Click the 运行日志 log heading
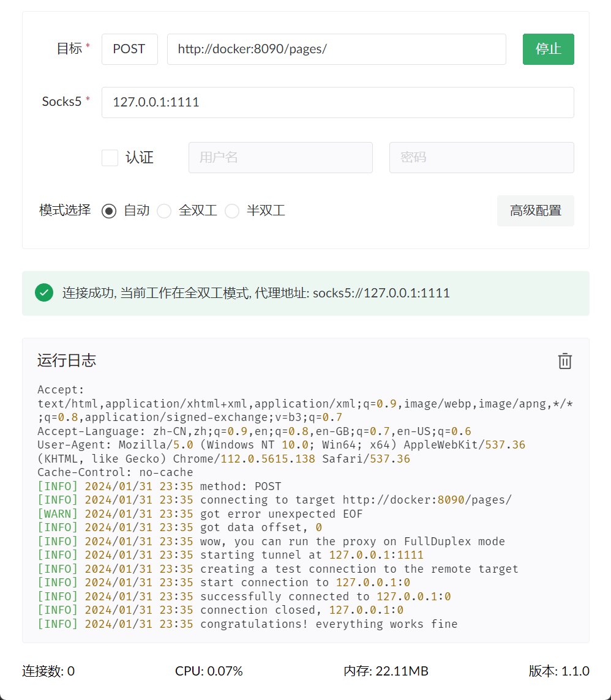This screenshot has height=700, width=611. [x=67, y=360]
